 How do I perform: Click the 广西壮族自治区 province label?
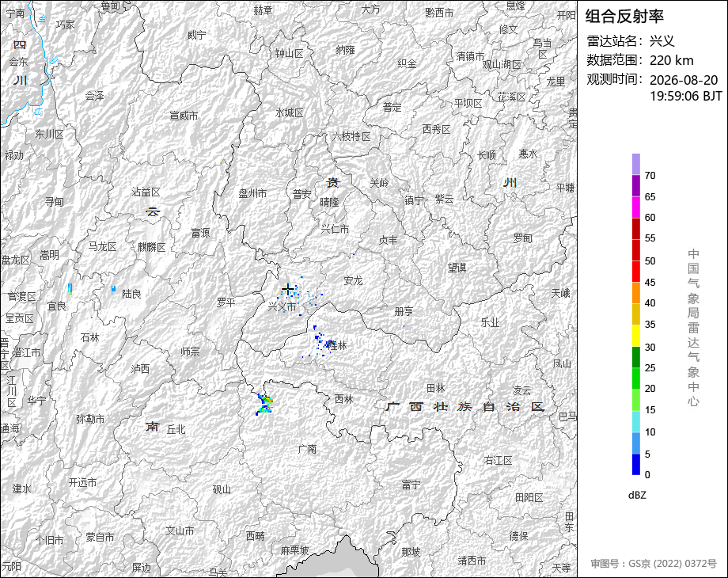(x=464, y=406)
